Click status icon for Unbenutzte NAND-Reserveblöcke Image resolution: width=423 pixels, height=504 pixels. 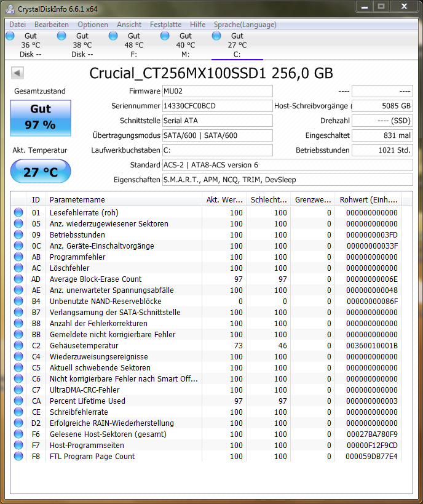[18, 301]
